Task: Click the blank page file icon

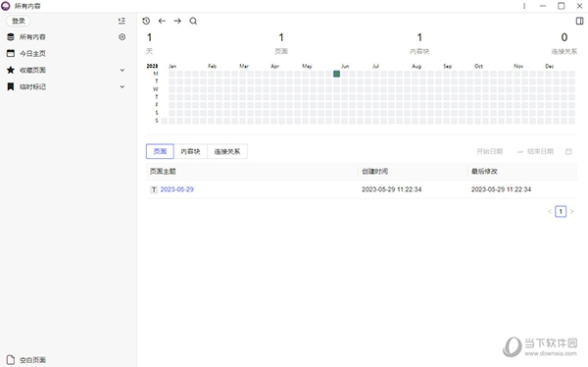Action: [11, 359]
